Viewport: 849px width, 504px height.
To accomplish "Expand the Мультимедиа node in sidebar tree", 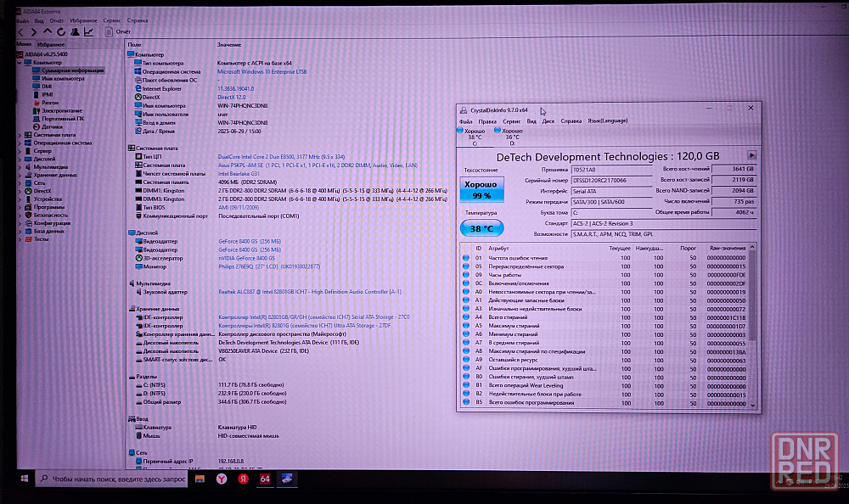I will click(20, 167).
